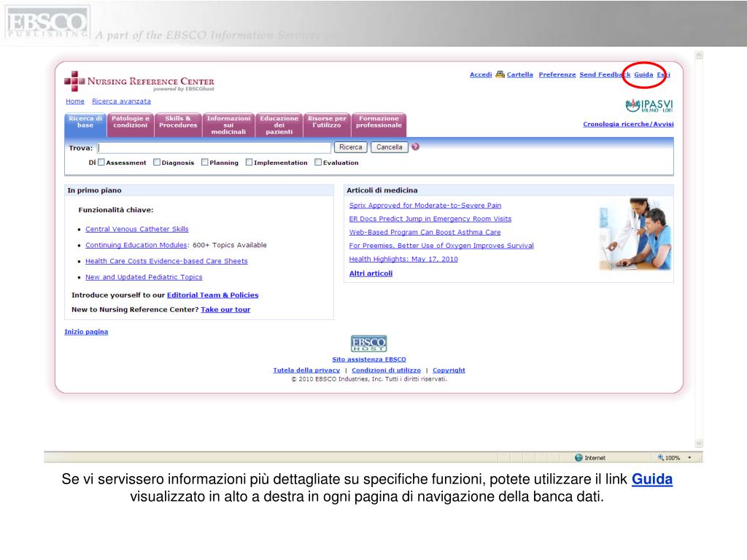Click the EBSCO Host logo in footer

[x=368, y=343]
